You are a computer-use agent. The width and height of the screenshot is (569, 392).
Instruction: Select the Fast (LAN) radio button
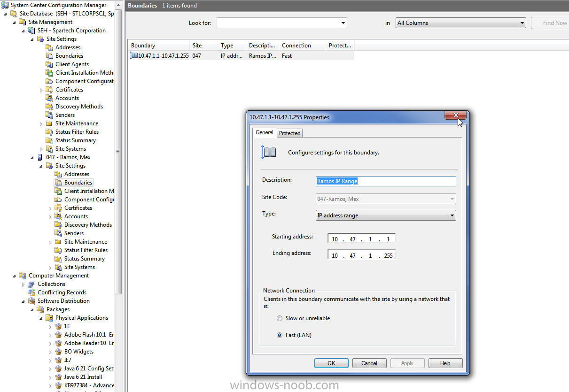point(280,335)
